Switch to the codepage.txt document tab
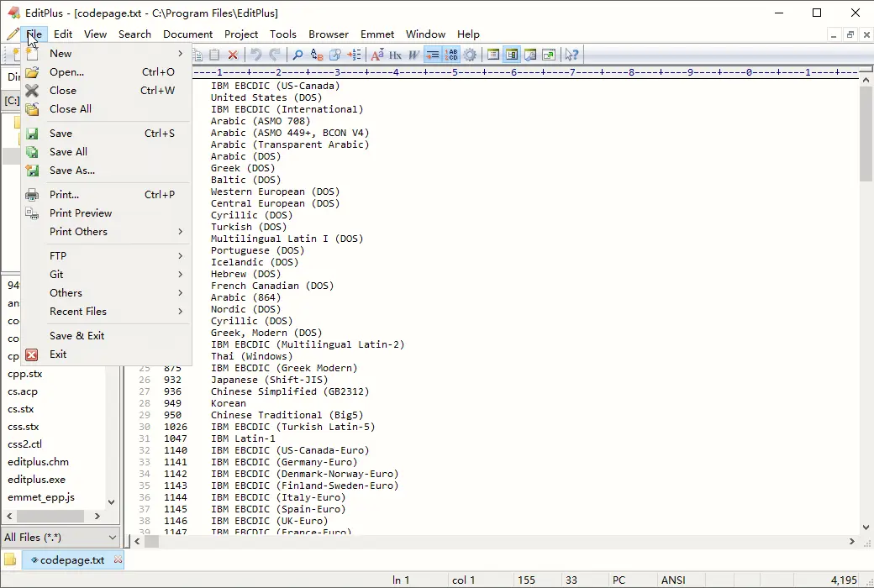The width and height of the screenshot is (874, 588). tap(72, 559)
